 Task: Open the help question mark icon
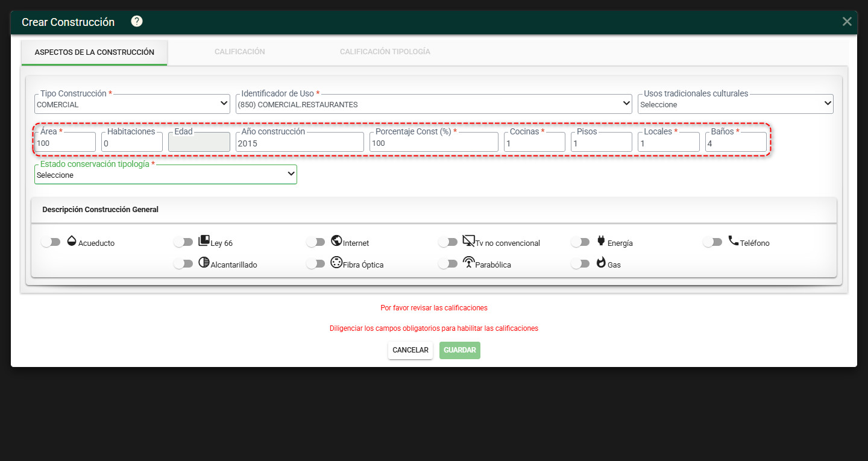[137, 22]
